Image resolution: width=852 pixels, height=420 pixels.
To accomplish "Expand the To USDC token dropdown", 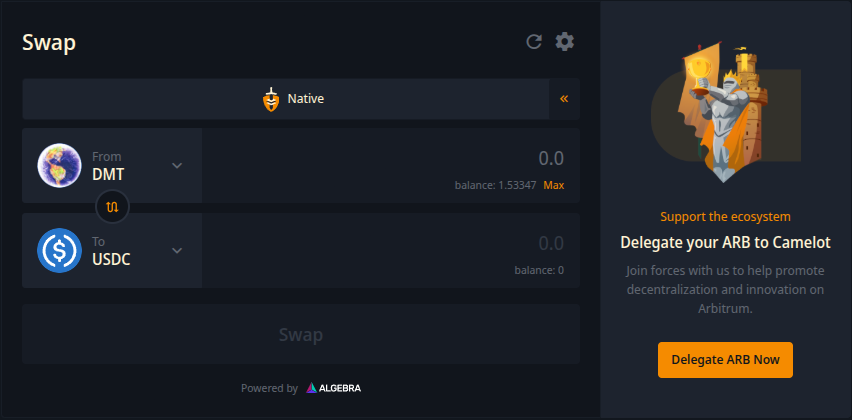I will pos(177,250).
